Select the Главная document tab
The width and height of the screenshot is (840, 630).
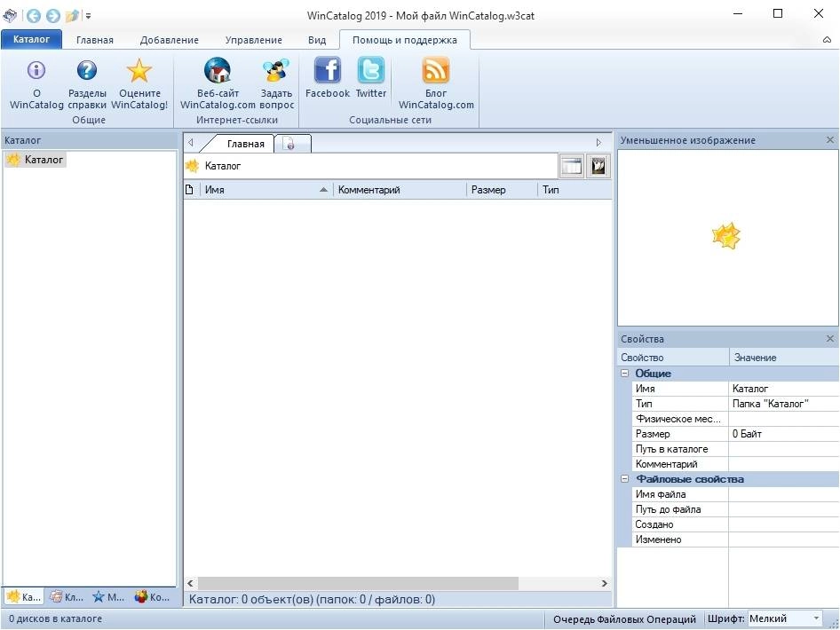(245, 144)
